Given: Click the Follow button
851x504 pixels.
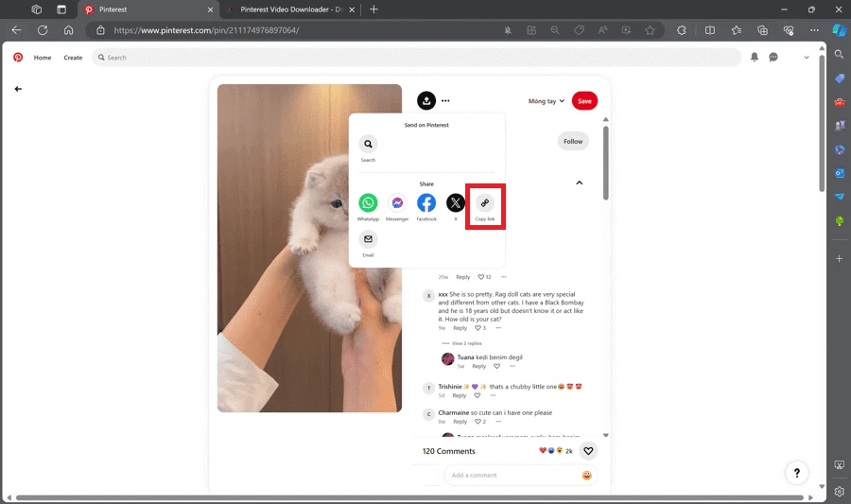Looking at the screenshot, I should point(573,141).
